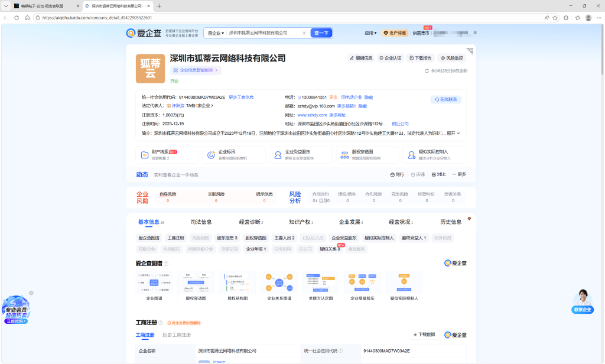The width and height of the screenshot is (605, 364).
Task: Click the 供需集市 header link
Action: (421, 33)
